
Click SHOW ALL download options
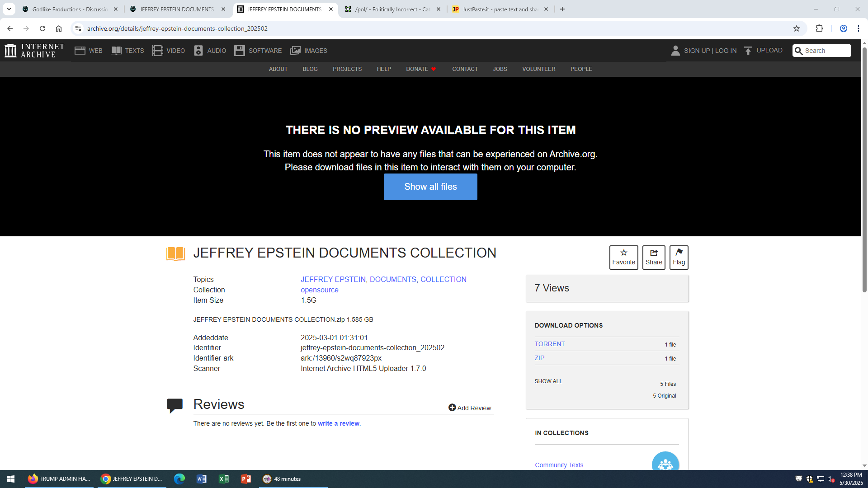pyautogui.click(x=548, y=381)
